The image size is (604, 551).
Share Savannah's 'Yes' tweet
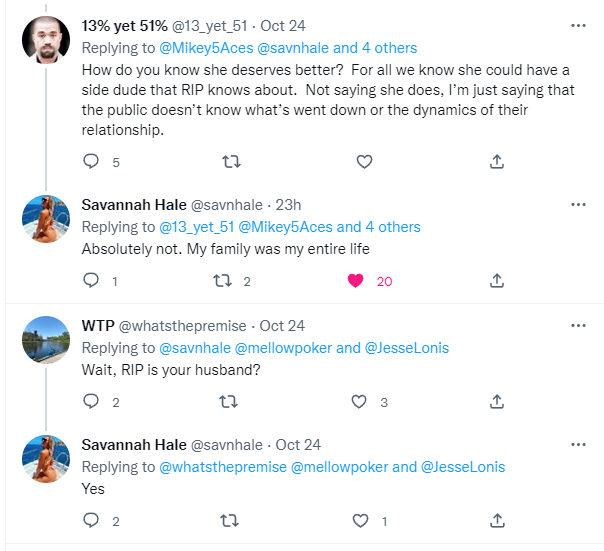(497, 520)
